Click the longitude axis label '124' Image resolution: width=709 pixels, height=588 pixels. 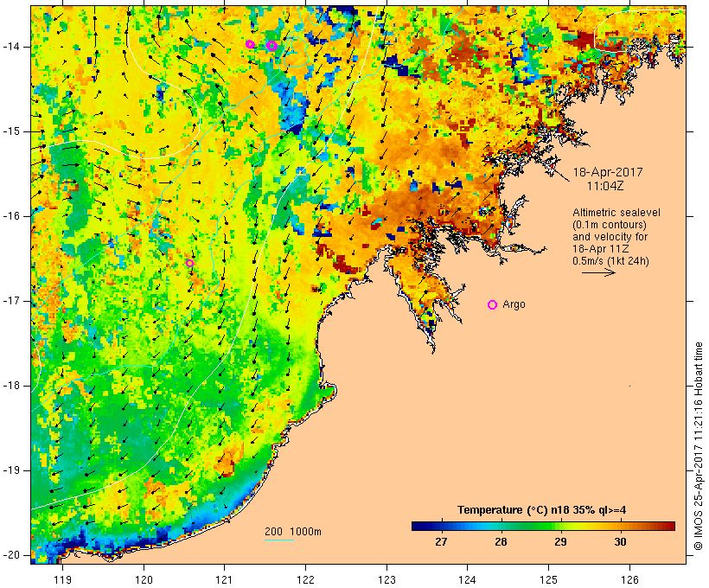468,579
